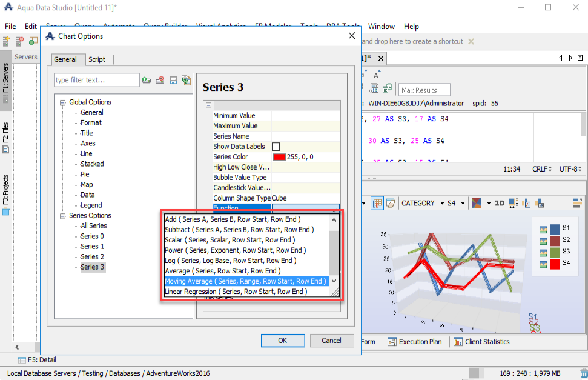Click the OK button
588x380 pixels.
(x=283, y=341)
